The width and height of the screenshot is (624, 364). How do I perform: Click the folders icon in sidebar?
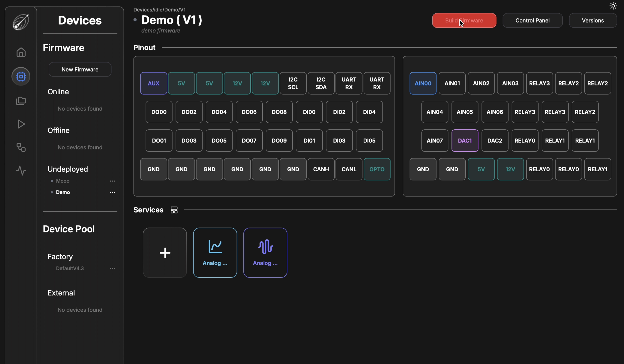pos(21,101)
